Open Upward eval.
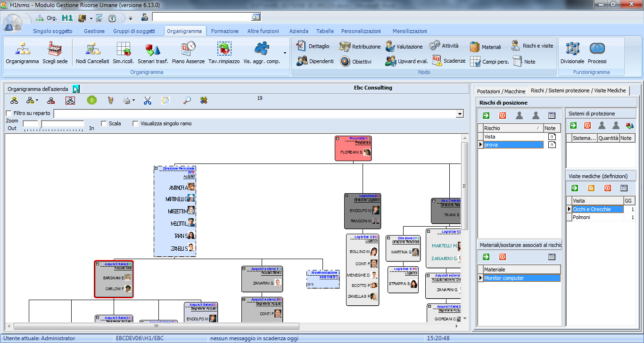This screenshot has width=644, height=343. point(406,61)
